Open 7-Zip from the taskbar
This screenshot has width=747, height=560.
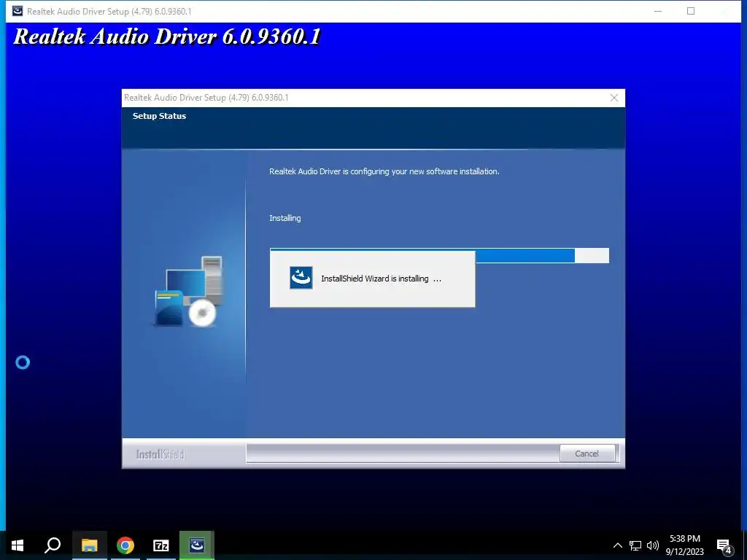tap(161, 545)
